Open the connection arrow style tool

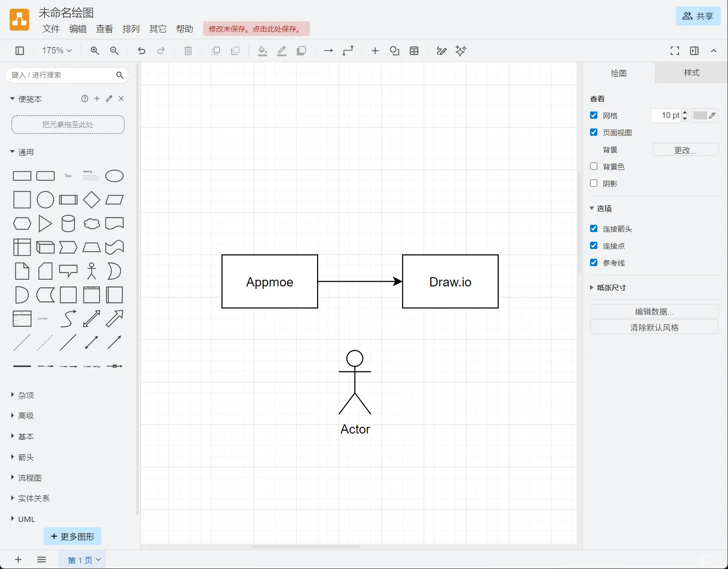328,50
